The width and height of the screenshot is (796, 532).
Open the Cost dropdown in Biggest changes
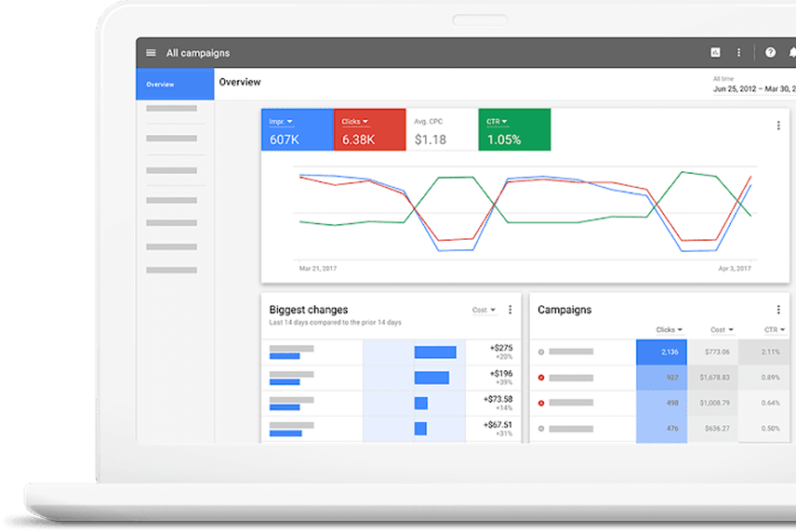tap(484, 310)
